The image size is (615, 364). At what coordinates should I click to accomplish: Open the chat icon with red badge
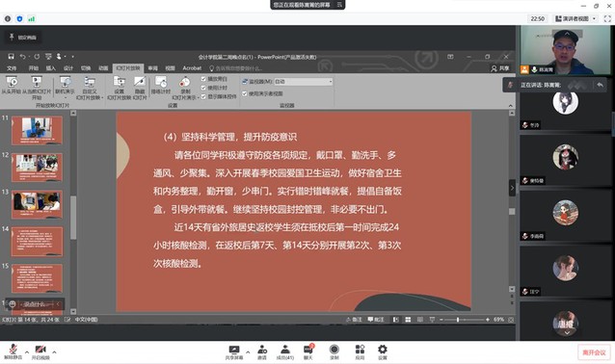coord(308,351)
